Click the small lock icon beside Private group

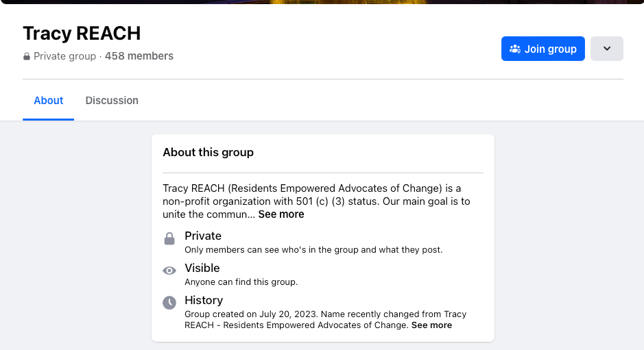click(27, 56)
